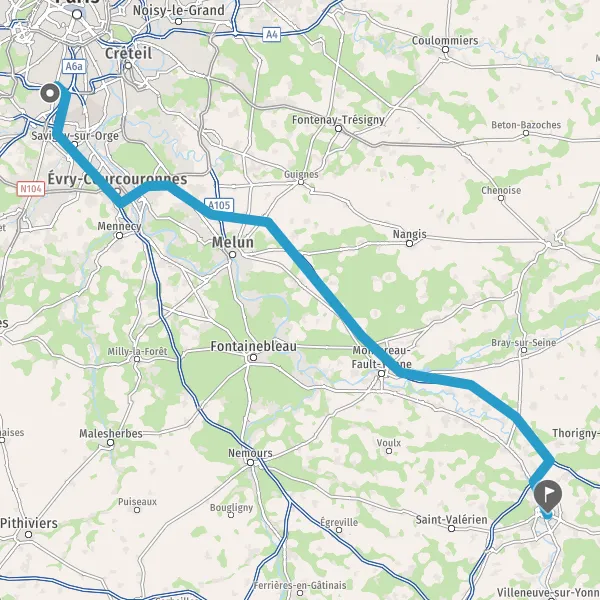Select the Coulommiers map label
600x600 pixels.
coord(445,41)
